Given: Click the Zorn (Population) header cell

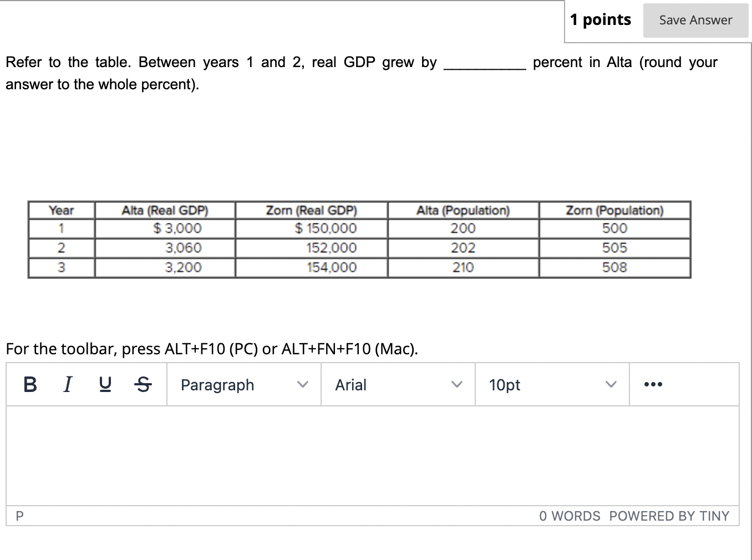Looking at the screenshot, I should pyautogui.click(x=614, y=210).
